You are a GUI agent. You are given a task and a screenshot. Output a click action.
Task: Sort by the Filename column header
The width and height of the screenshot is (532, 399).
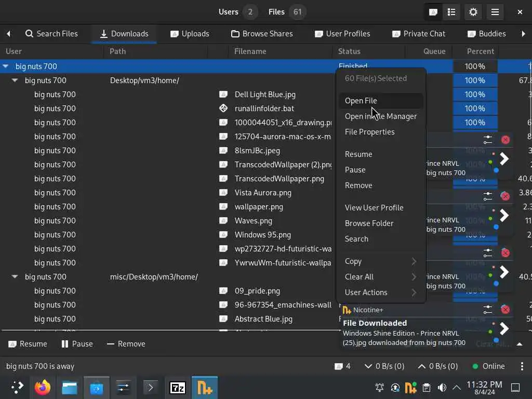click(x=281, y=51)
